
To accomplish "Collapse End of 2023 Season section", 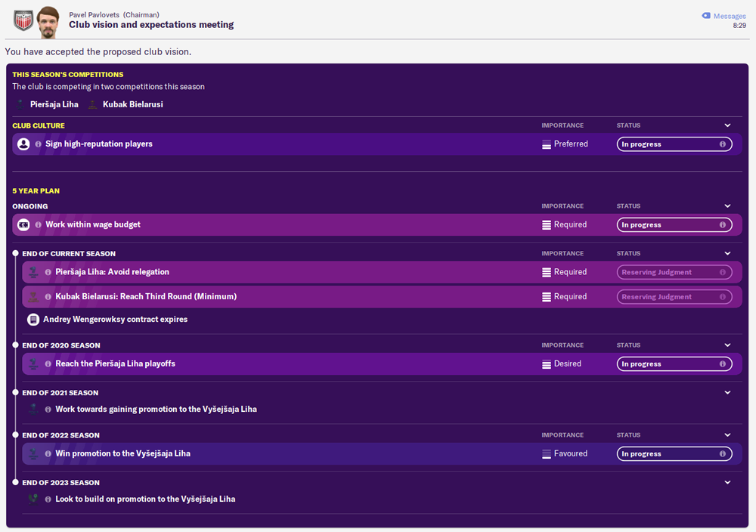I will coord(727,482).
